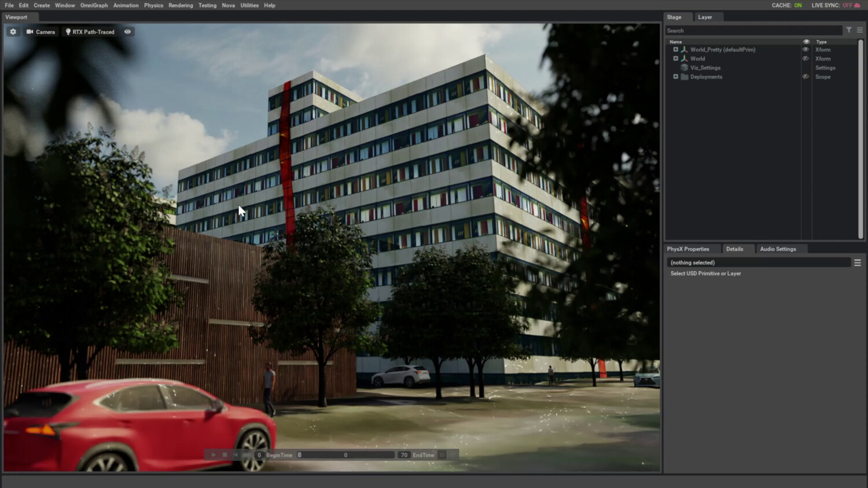
Task: Open the Details panel options menu icon
Action: pos(858,263)
